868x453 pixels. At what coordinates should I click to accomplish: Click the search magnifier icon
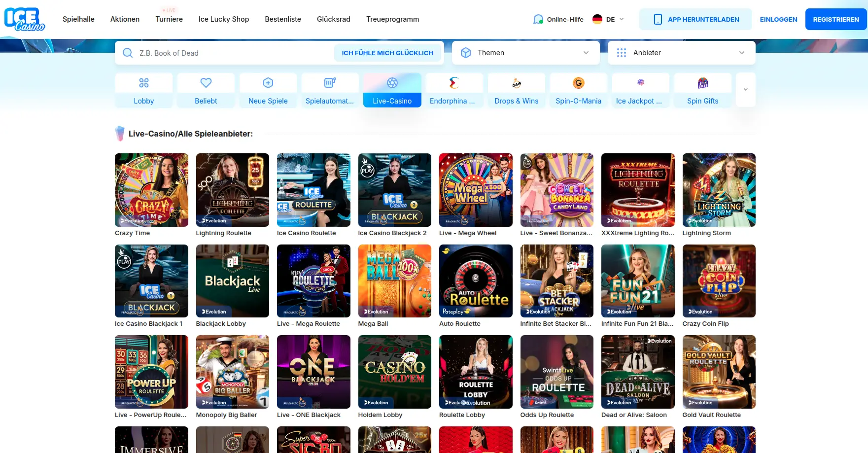pyautogui.click(x=128, y=53)
